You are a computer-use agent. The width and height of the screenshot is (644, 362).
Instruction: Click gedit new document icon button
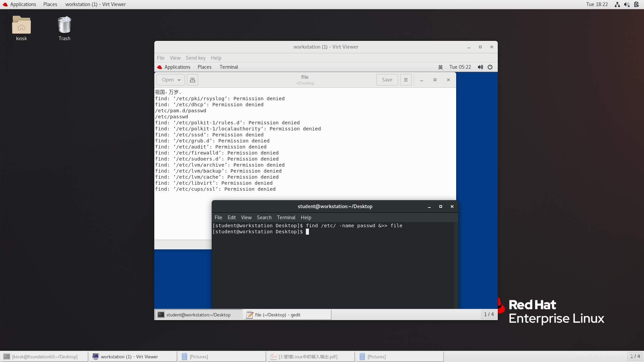pyautogui.click(x=192, y=80)
